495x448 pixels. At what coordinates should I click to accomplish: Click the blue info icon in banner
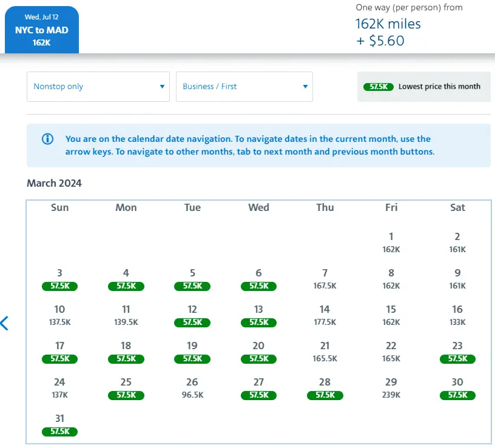click(x=47, y=139)
